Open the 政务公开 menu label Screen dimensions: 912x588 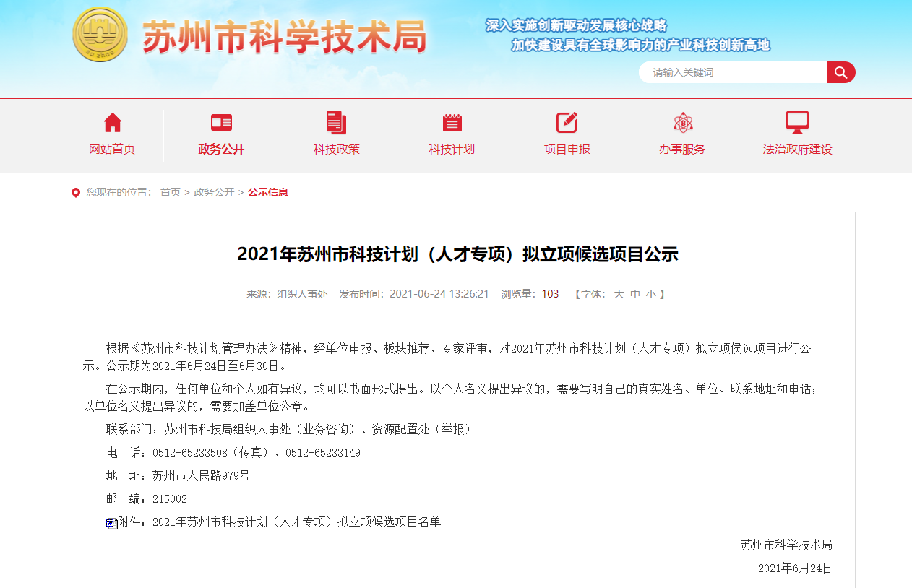click(x=221, y=150)
